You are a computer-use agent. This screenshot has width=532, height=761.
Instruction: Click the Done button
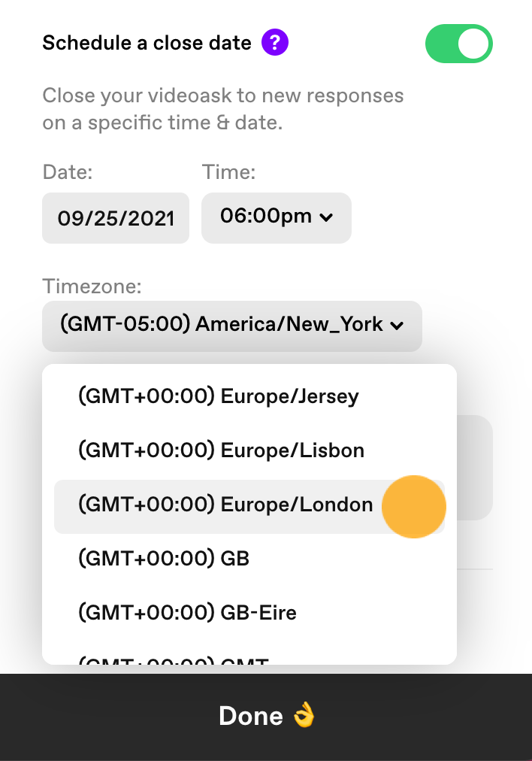pos(266,717)
